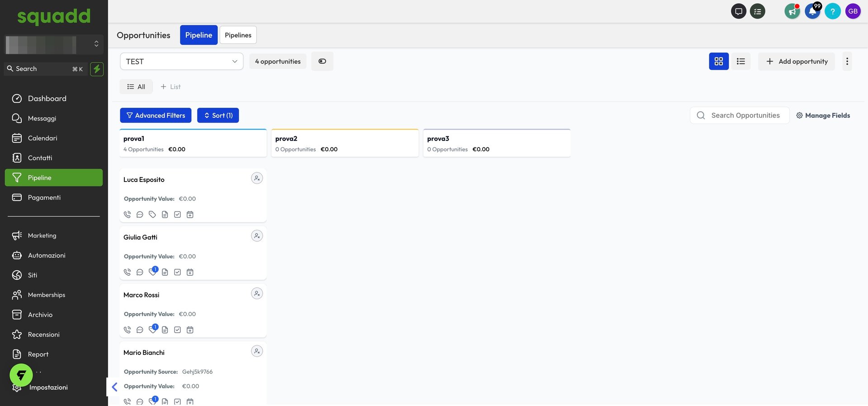The width and height of the screenshot is (868, 406).
Task: Open the megaphone announcements icon
Action: (792, 11)
